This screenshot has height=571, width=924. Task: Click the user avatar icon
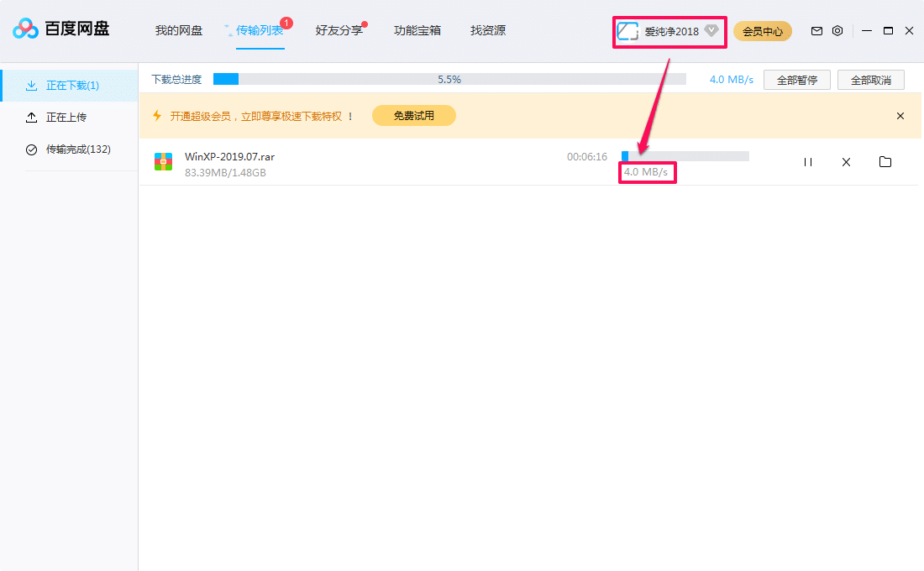[x=627, y=32]
